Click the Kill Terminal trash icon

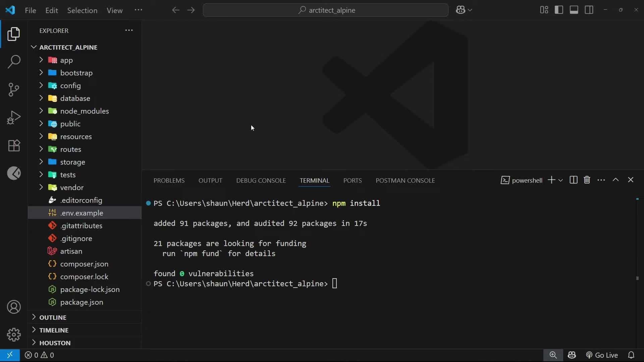(587, 180)
